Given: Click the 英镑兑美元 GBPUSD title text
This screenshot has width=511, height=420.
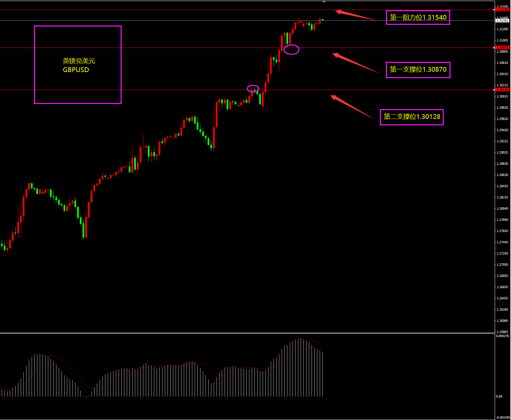Looking at the screenshot, I should 78,65.
